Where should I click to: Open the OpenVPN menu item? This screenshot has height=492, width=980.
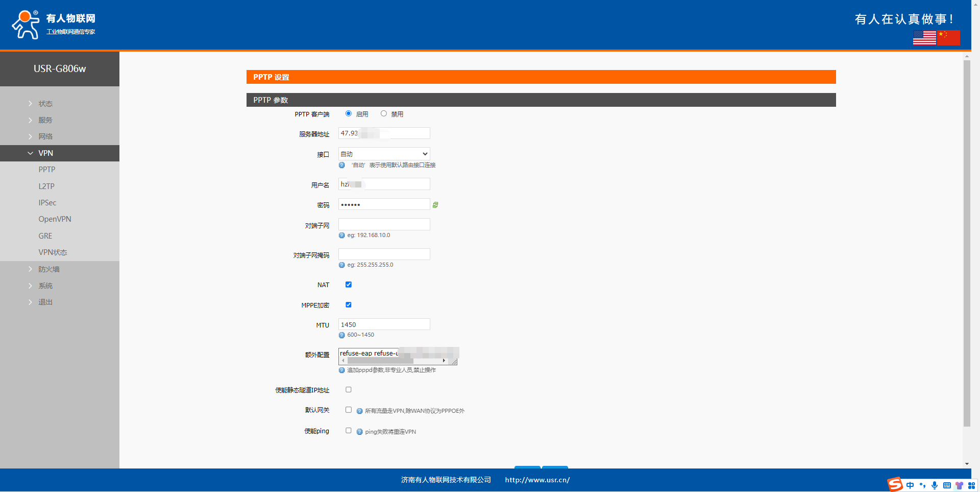(55, 219)
